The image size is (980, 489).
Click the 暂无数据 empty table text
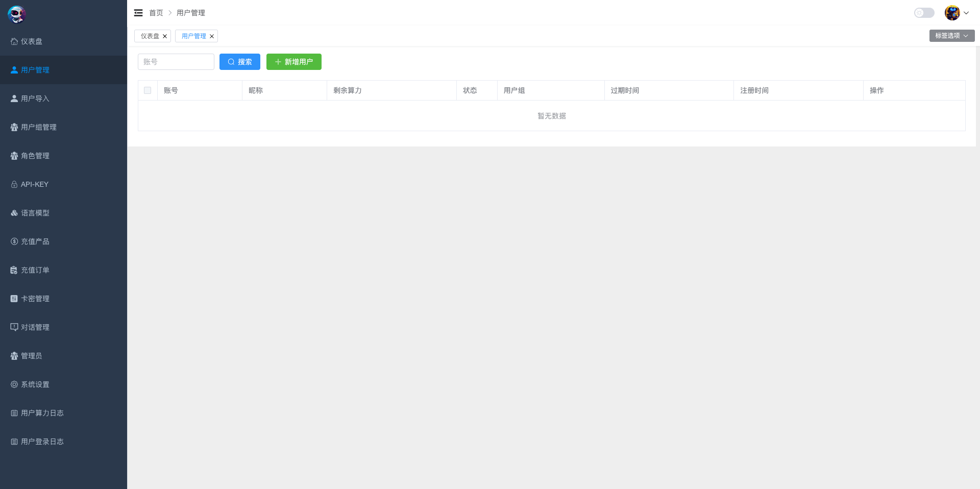[552, 116]
